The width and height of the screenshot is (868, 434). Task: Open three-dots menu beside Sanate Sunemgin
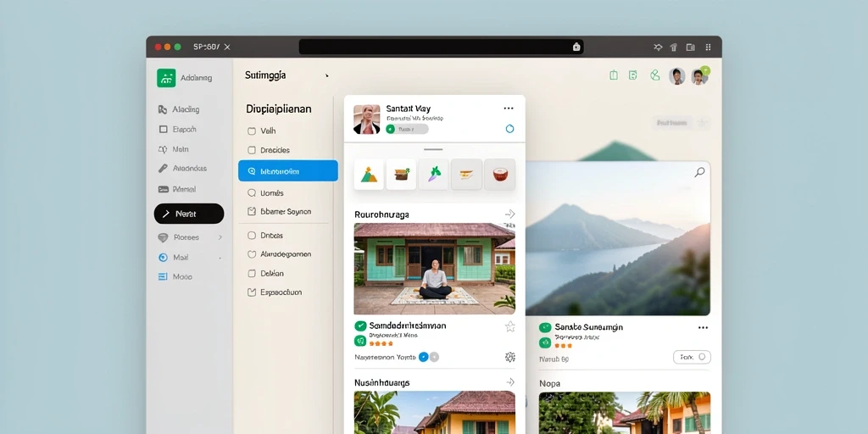tap(703, 328)
